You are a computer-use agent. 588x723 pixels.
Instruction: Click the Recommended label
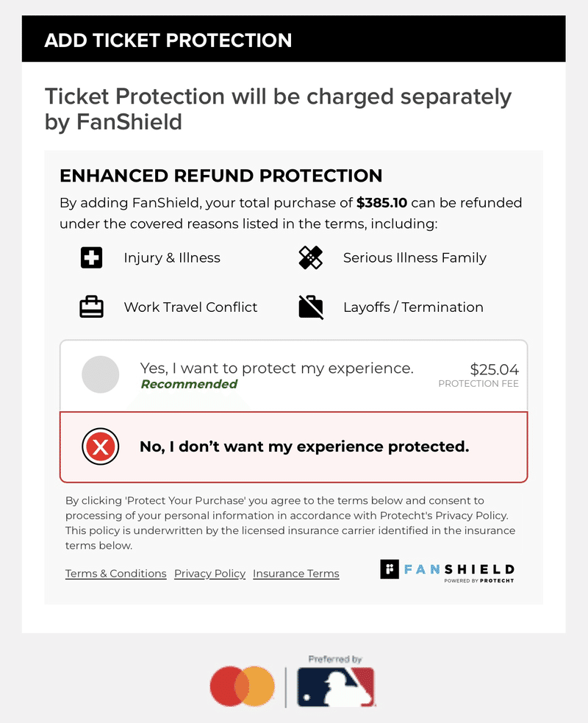pyautogui.click(x=189, y=384)
